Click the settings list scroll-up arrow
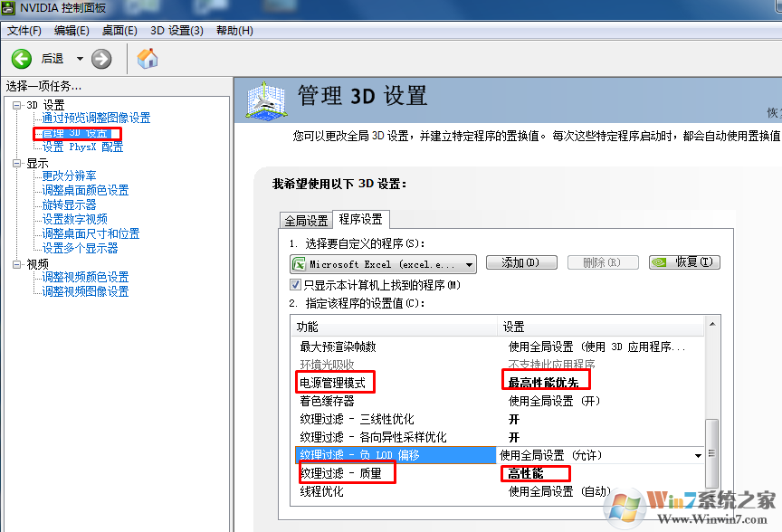This screenshot has height=532, width=782. click(x=712, y=324)
